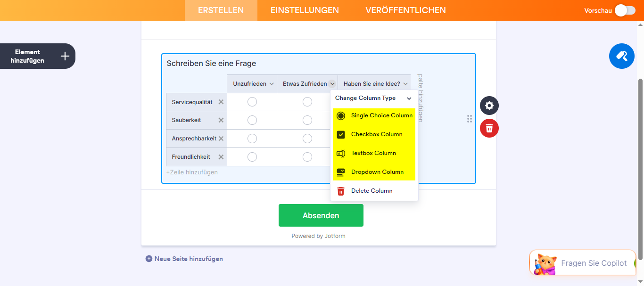
Task: Select Etwas Zufrieden radio for Ansprechbarkeit
Action: pyautogui.click(x=307, y=139)
